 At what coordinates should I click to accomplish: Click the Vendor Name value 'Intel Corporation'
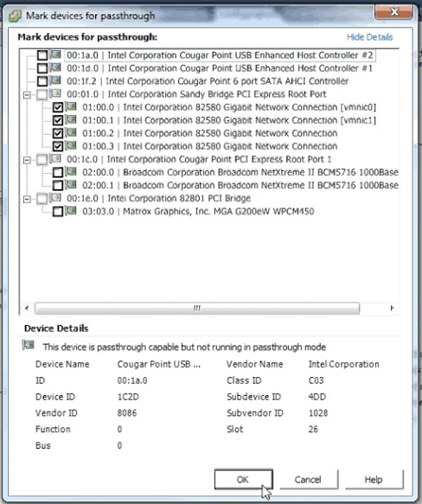pos(344,364)
